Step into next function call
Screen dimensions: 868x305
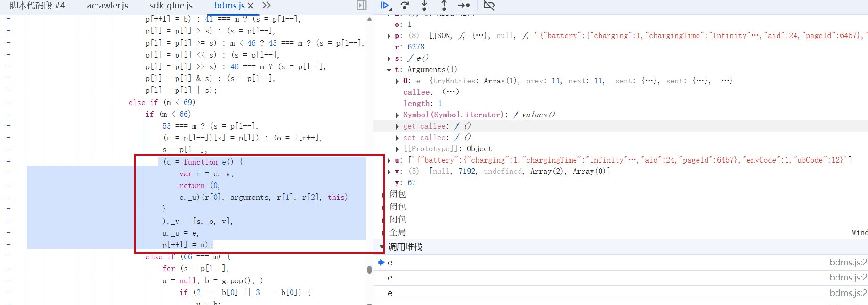(x=424, y=6)
